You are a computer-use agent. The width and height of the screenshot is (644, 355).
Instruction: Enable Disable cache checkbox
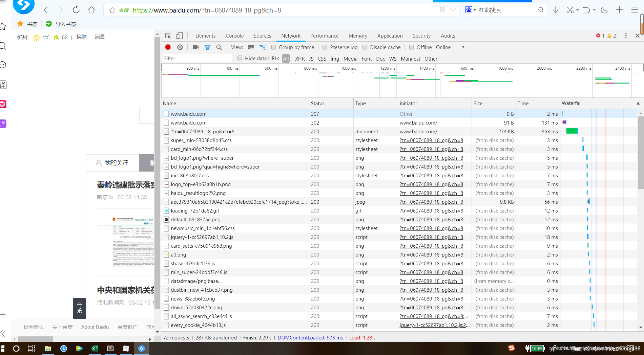click(365, 47)
